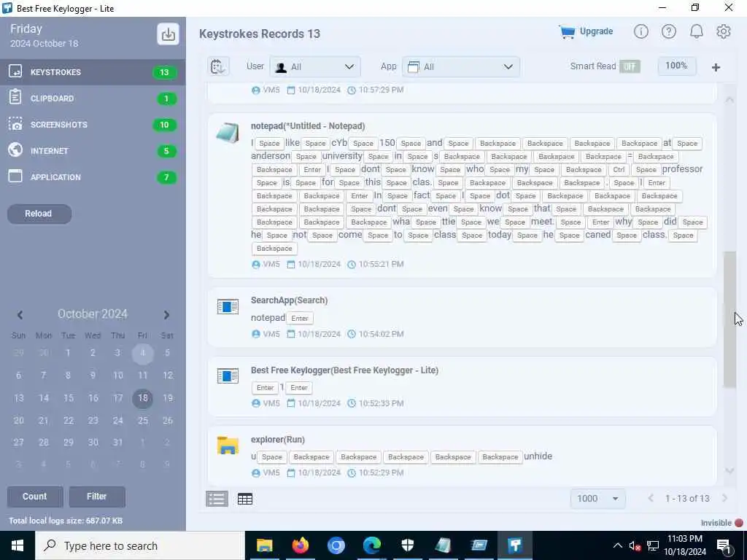Click the SearchApp record icon
This screenshot has width=747, height=560.
(228, 307)
